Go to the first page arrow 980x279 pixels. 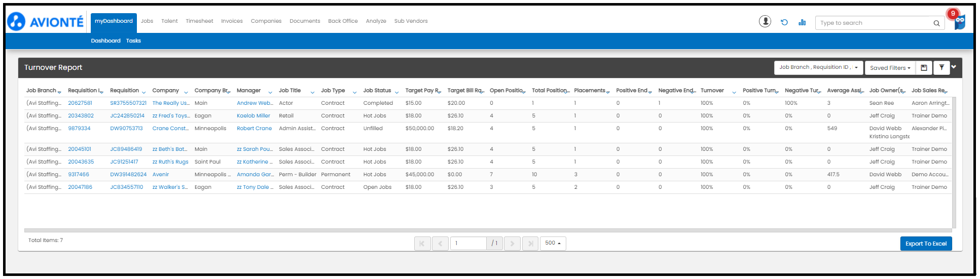(x=422, y=244)
